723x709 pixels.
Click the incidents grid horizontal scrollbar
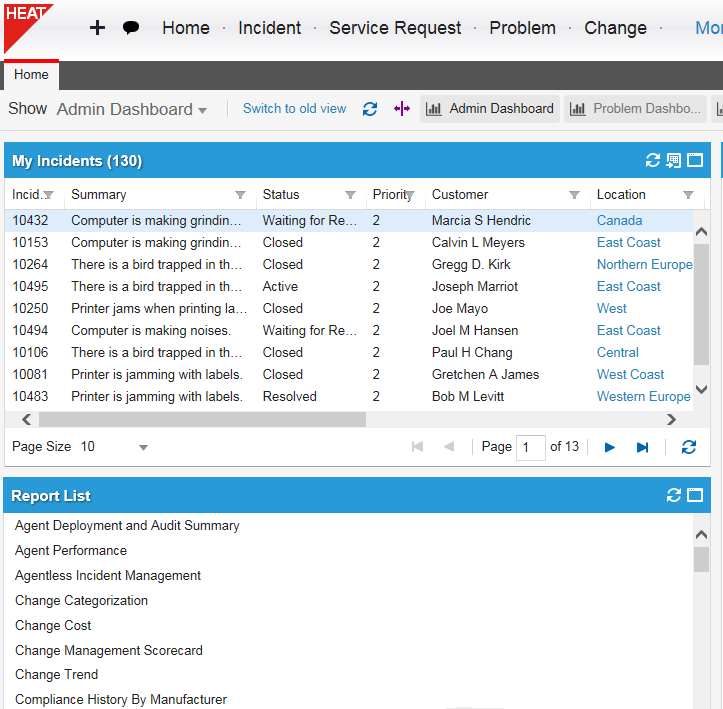[x=200, y=420]
